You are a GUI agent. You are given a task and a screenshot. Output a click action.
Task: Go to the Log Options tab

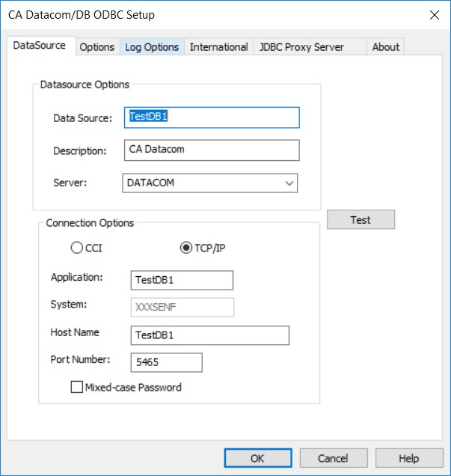[x=152, y=46]
